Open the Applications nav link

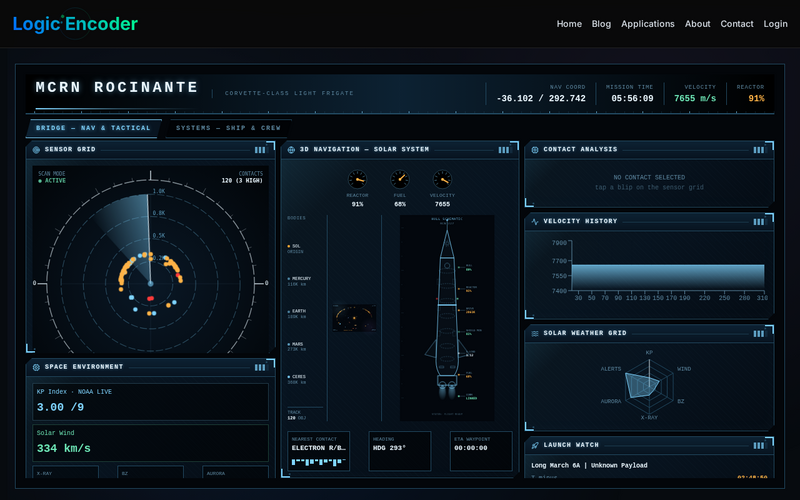click(x=647, y=24)
